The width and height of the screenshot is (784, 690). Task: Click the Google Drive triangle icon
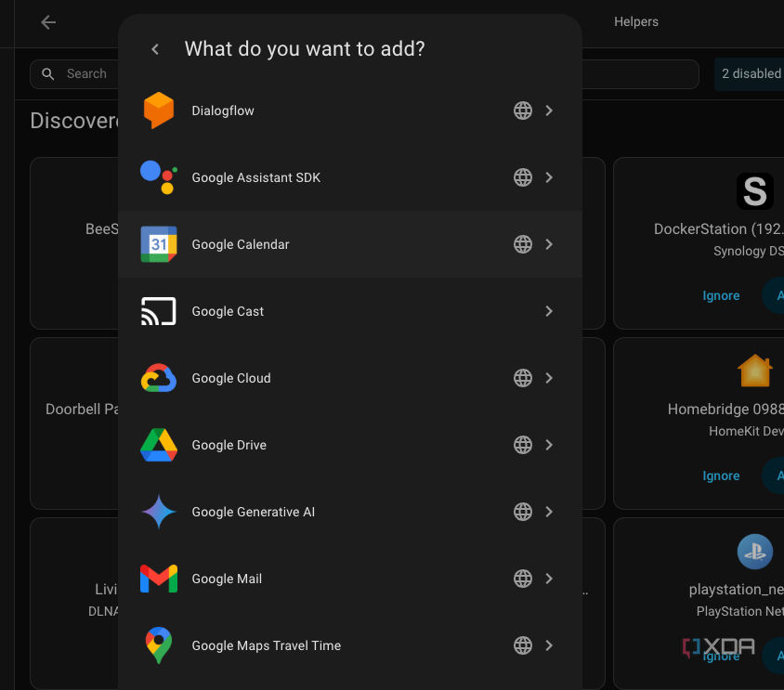(159, 445)
